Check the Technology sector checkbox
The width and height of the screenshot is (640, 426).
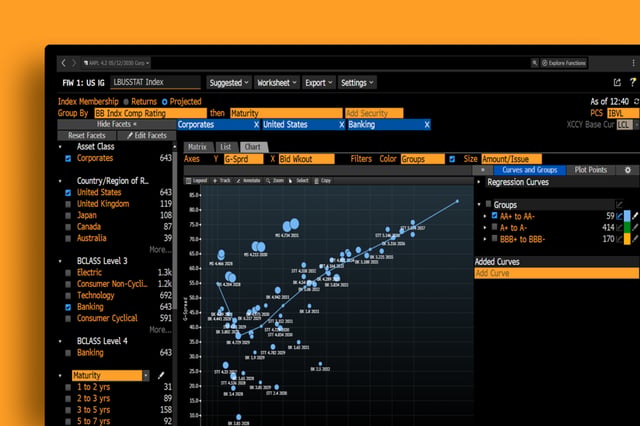(68, 295)
